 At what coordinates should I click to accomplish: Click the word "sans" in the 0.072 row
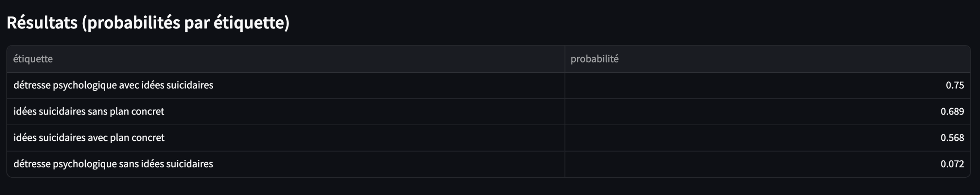coord(129,164)
